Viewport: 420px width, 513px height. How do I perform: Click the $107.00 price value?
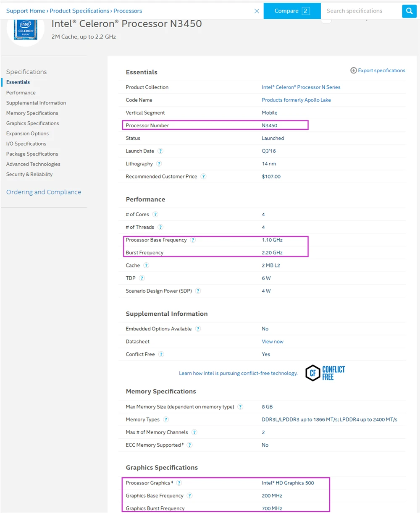coord(271,177)
